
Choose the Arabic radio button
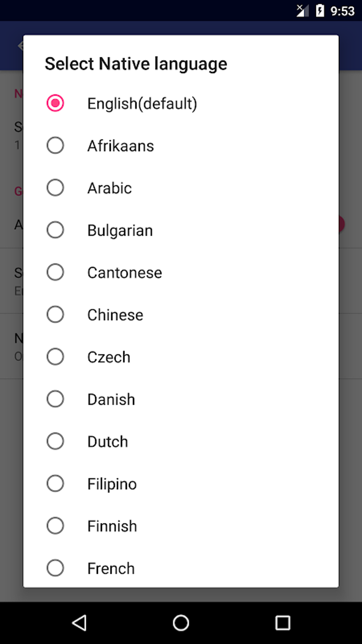pyautogui.click(x=55, y=188)
